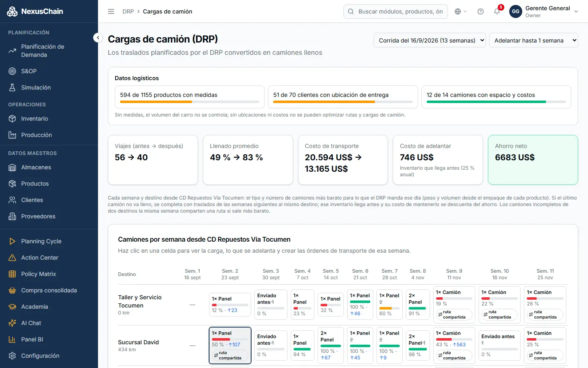Viewport: 588px width, 368px height.
Task: Click the Configuración gear icon
Action: point(12,356)
